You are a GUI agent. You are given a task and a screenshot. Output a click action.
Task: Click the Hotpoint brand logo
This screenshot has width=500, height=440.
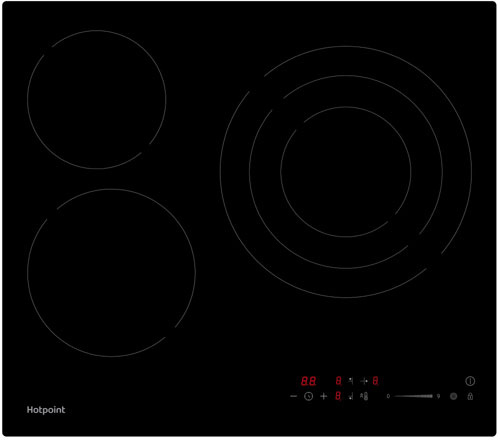[x=46, y=410]
